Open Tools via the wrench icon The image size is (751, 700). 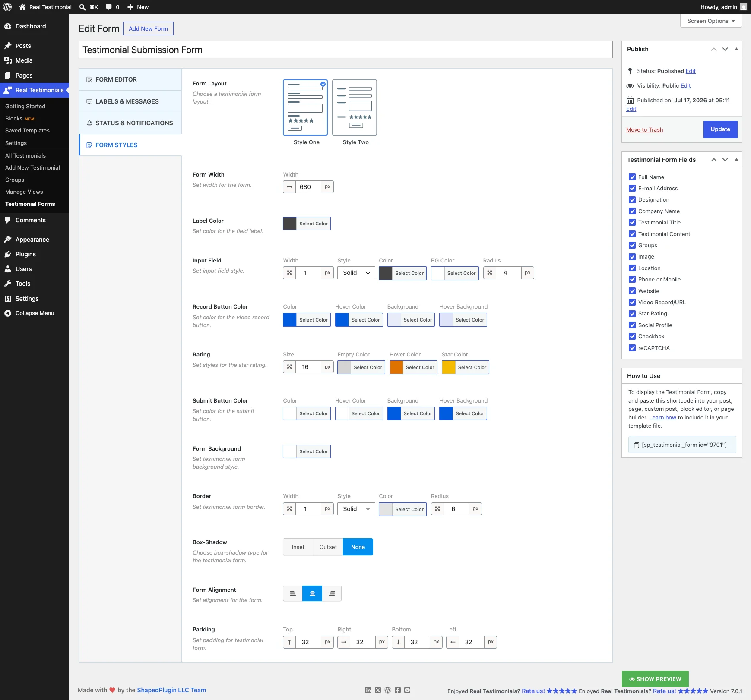(8, 284)
